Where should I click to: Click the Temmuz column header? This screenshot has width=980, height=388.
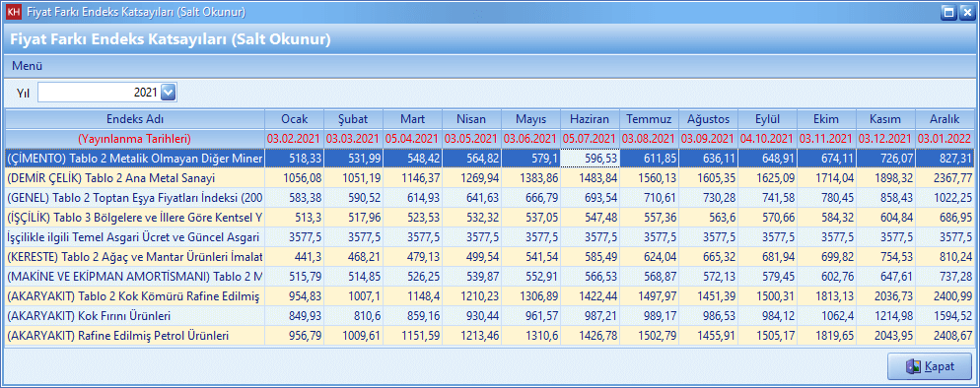[x=649, y=119]
